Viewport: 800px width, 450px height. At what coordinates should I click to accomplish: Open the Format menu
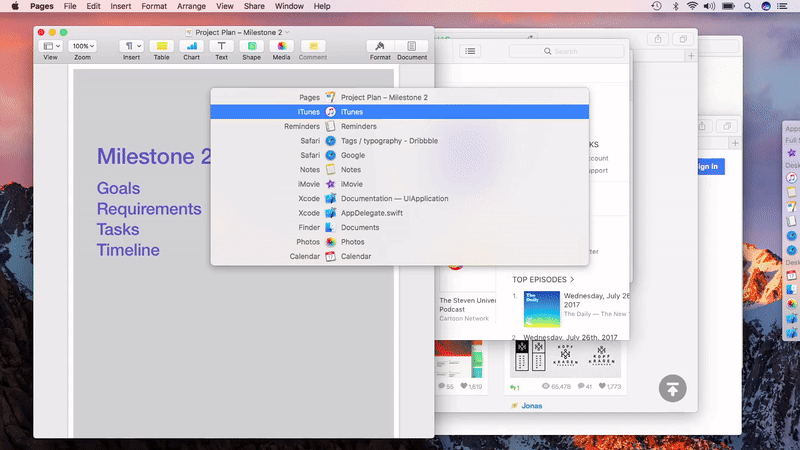[154, 6]
